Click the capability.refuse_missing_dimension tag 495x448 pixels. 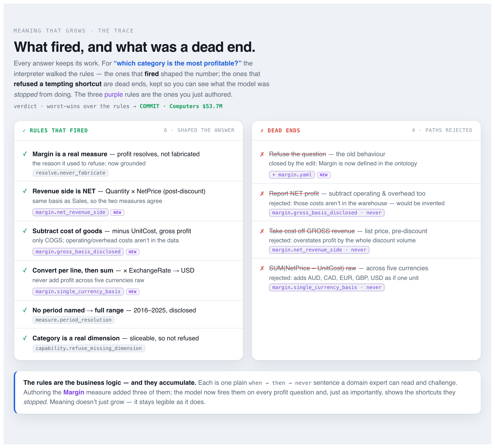coord(89,348)
